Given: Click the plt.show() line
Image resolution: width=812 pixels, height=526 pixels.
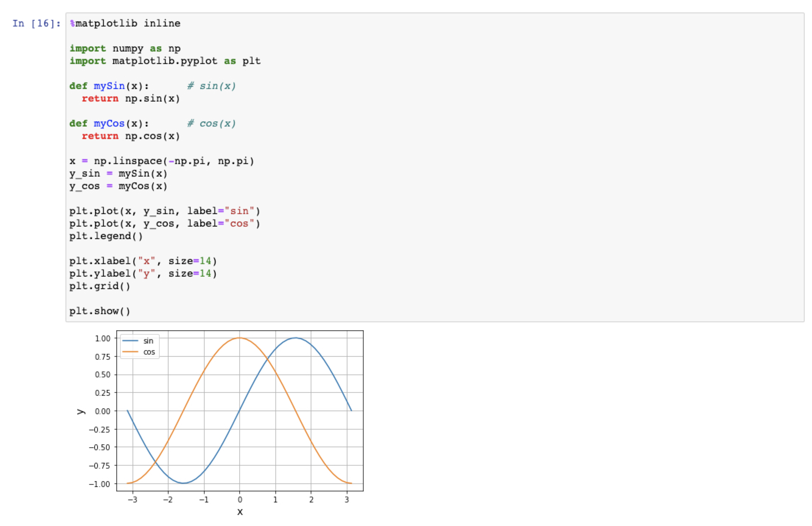Looking at the screenshot, I should point(100,311).
